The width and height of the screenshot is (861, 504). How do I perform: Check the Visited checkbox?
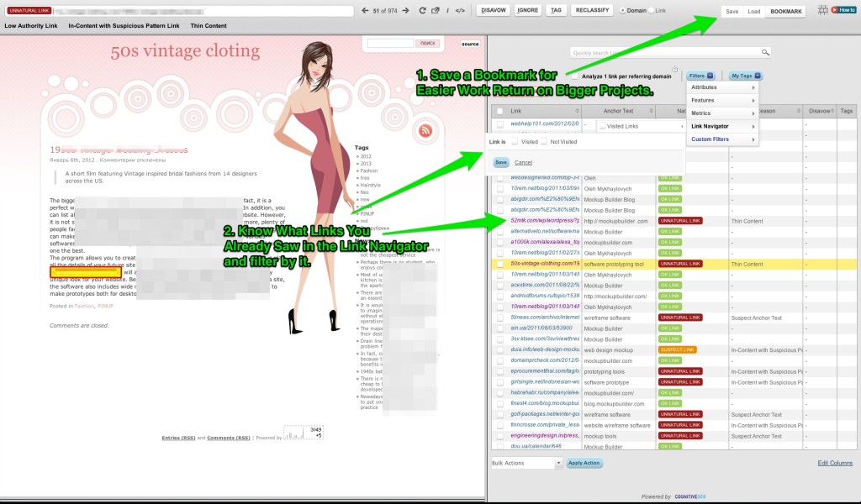[515, 141]
